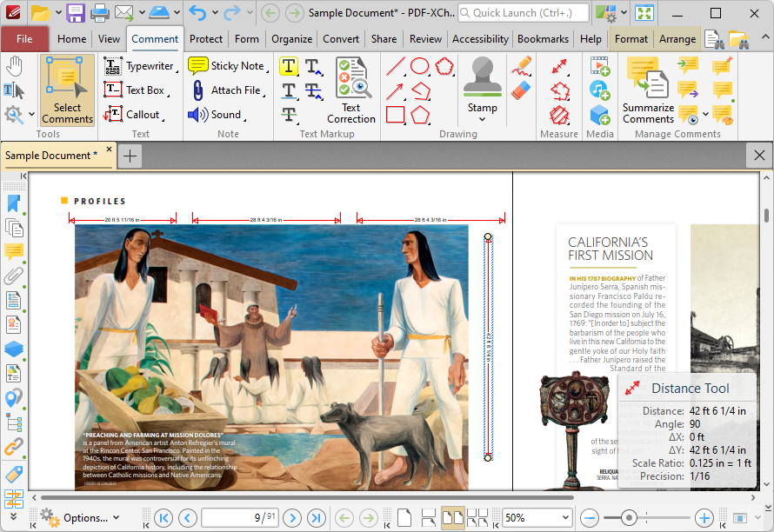Activate the Select Text tool

[14, 90]
